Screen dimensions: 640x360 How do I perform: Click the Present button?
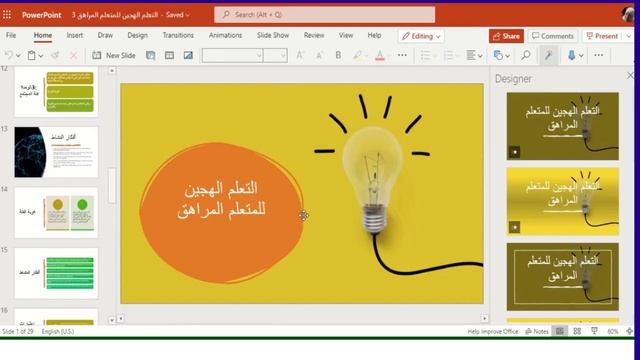(x=602, y=36)
